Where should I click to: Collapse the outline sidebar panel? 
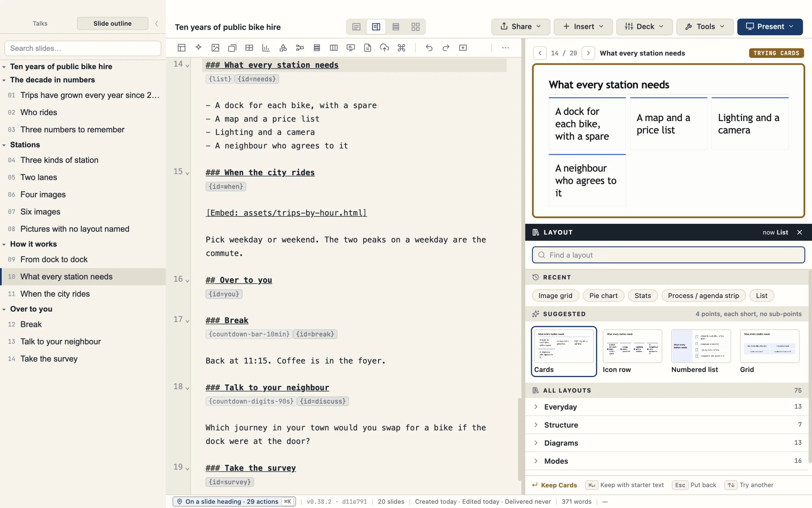pos(157,23)
